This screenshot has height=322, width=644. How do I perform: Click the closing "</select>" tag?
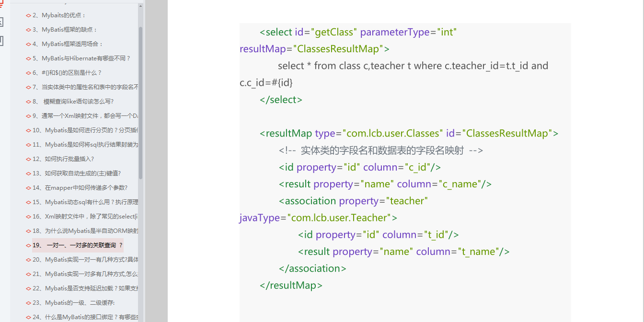coord(281,100)
